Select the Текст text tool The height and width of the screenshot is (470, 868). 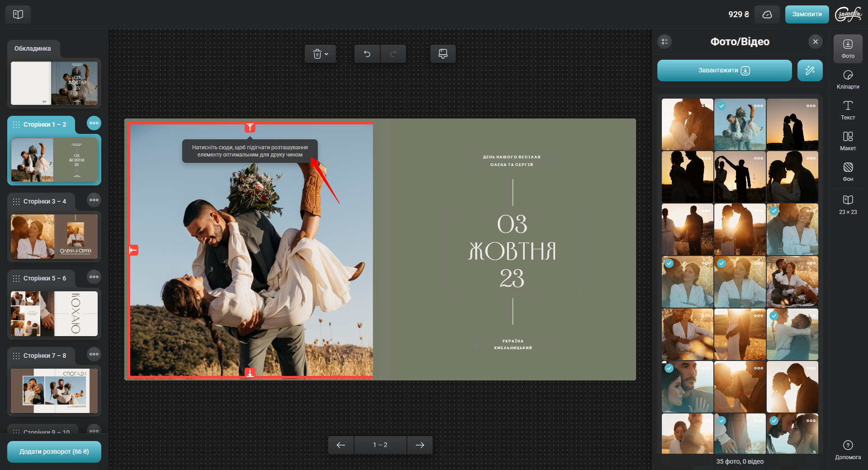[848, 110]
